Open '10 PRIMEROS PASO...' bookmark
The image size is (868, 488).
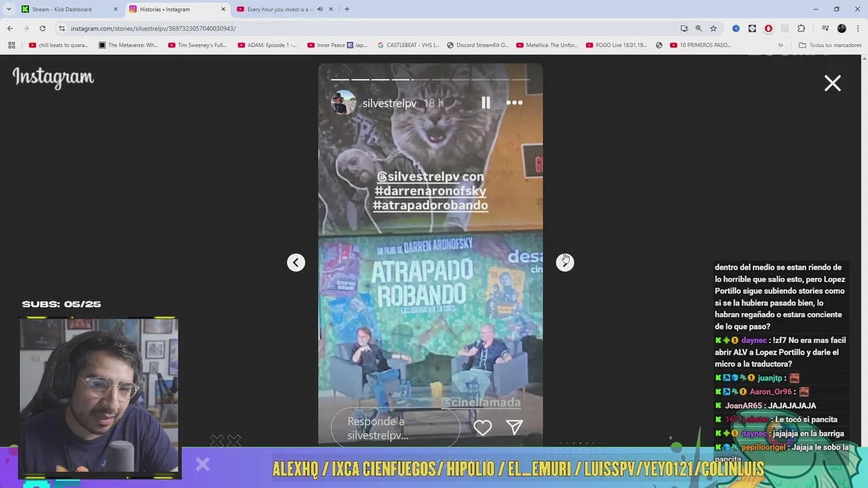pos(701,45)
